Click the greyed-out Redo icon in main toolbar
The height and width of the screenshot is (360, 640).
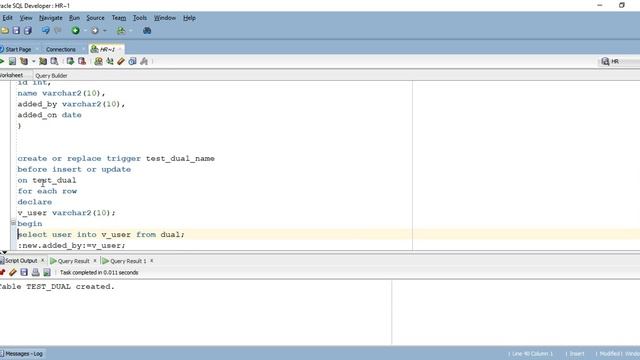pyautogui.click(x=58, y=31)
